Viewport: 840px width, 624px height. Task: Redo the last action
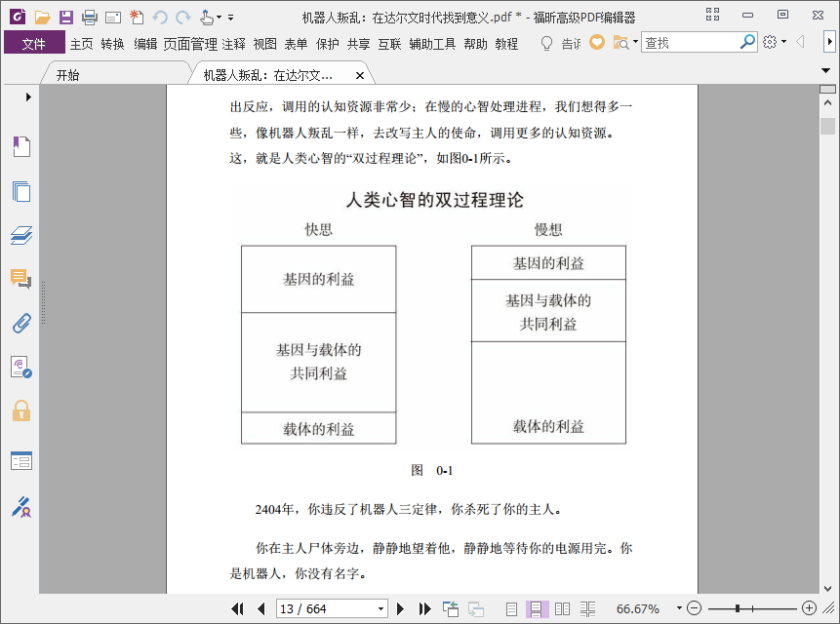click(x=183, y=18)
